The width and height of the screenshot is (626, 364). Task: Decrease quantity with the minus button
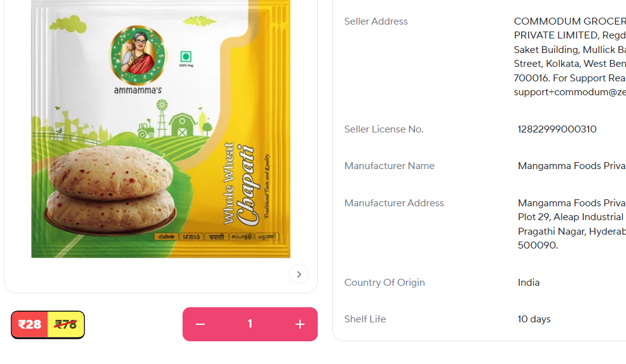coord(200,324)
